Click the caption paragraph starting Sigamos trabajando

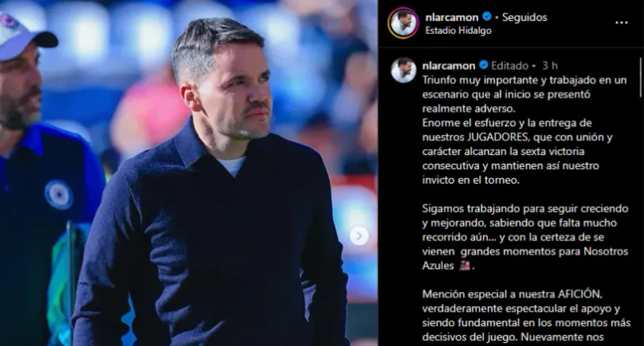[x=525, y=237]
